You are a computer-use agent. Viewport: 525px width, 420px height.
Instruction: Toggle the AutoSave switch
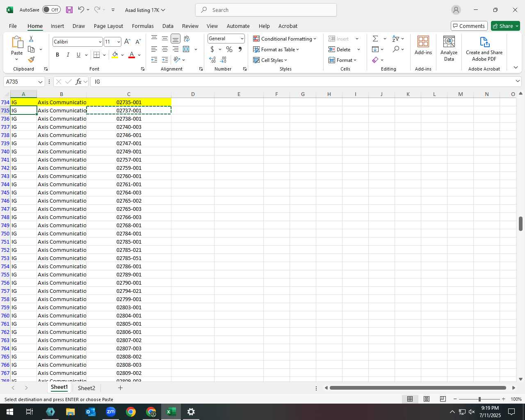[51, 10]
